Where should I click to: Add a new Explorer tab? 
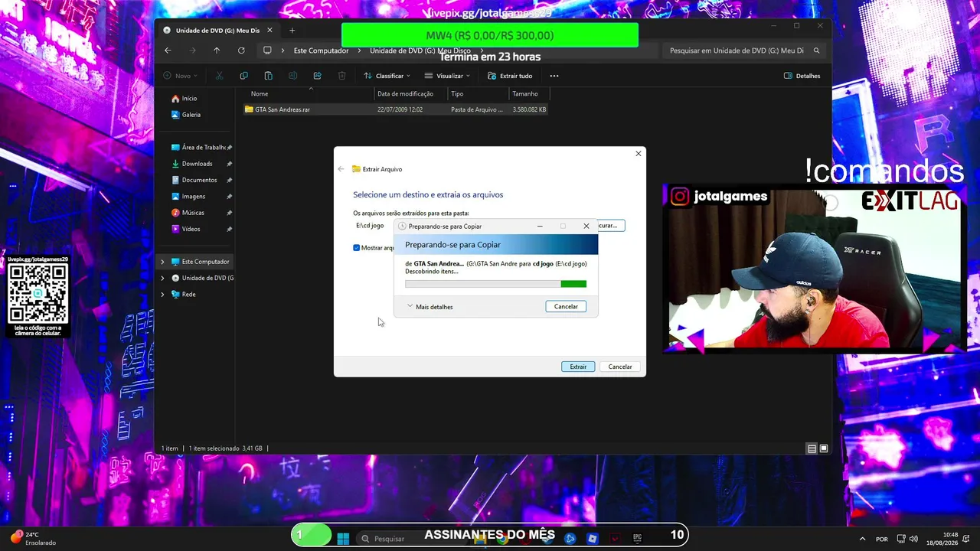pos(292,30)
